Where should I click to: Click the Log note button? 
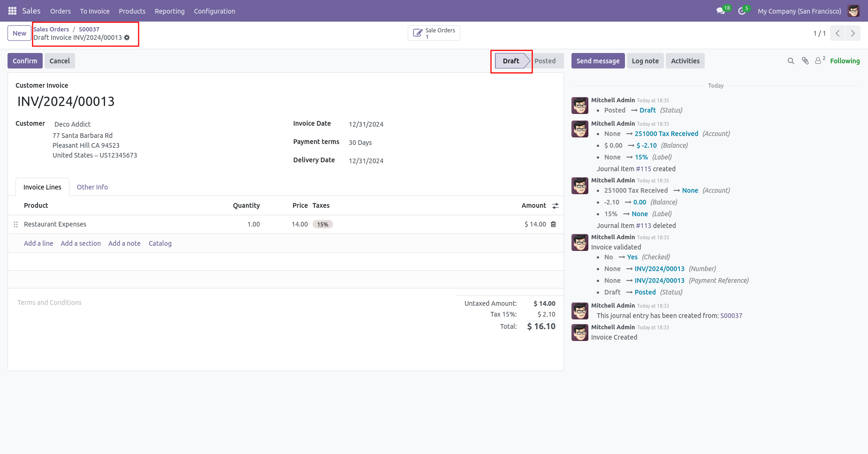point(645,61)
